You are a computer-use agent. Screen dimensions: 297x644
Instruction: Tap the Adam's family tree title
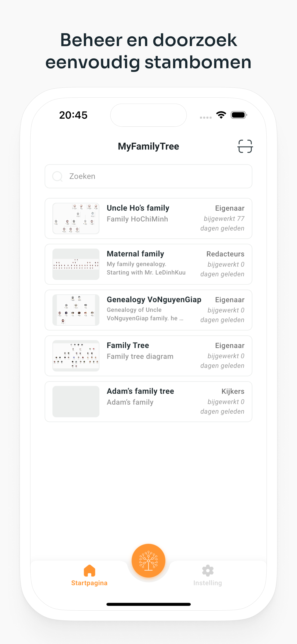[x=140, y=391]
